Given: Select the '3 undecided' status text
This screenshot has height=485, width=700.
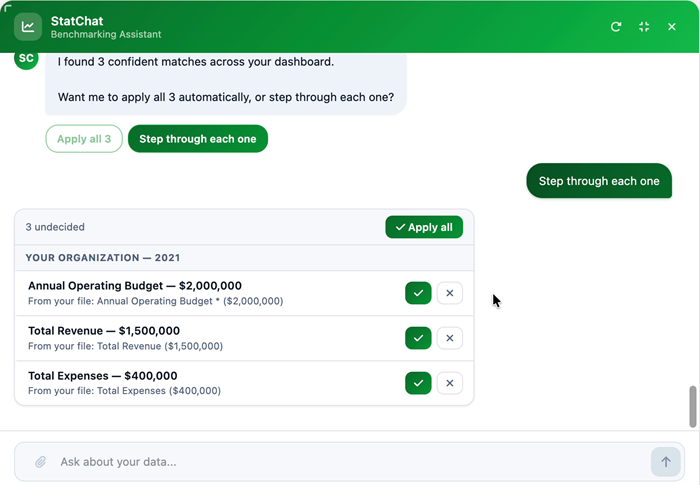Looking at the screenshot, I should pyautogui.click(x=55, y=227).
